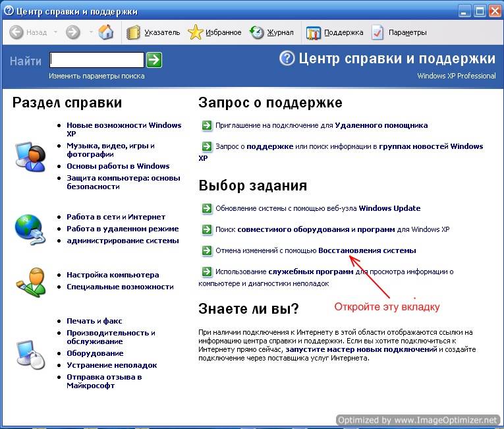504x429 pixels.
Task: Go to the Home page icon
Action: [x=106, y=32]
